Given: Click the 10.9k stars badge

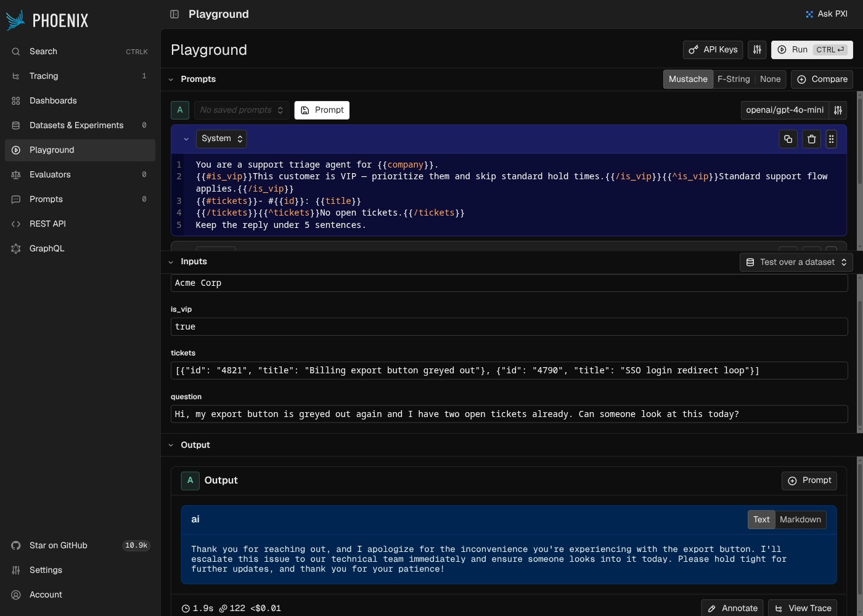Looking at the screenshot, I should tap(136, 546).
